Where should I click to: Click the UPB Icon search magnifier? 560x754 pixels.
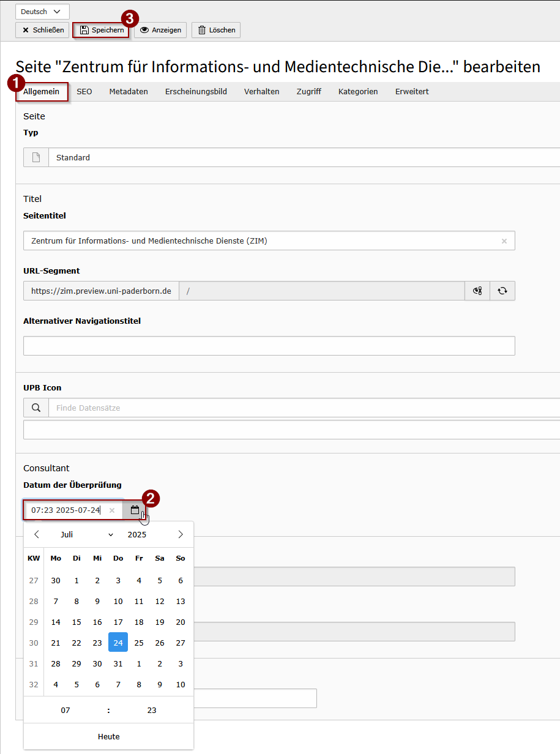click(x=36, y=408)
